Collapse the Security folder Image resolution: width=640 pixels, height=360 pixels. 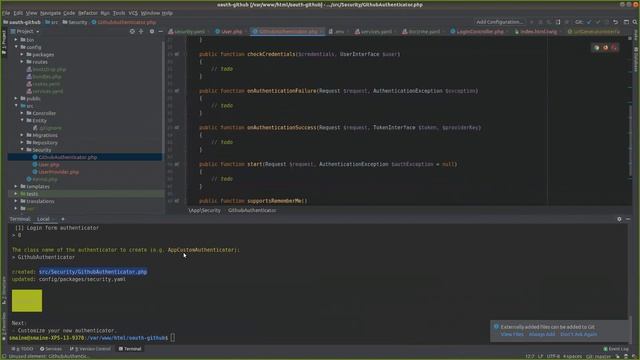(22, 150)
